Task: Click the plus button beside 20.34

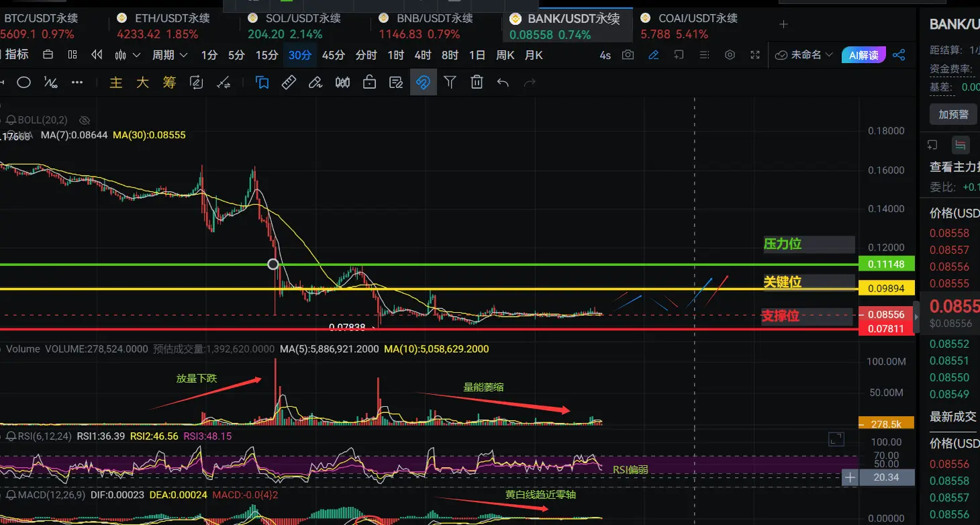Action: [x=850, y=477]
